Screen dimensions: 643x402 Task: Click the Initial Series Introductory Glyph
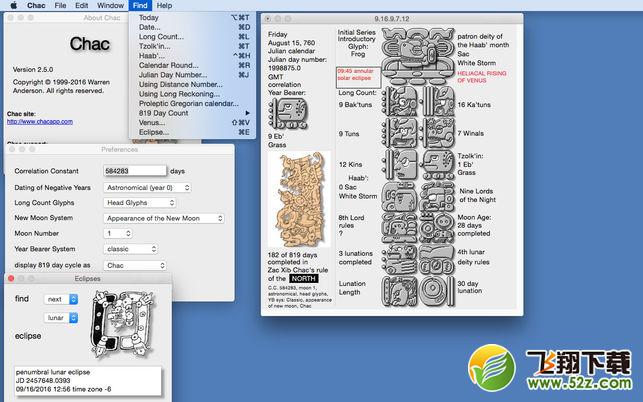(x=417, y=56)
